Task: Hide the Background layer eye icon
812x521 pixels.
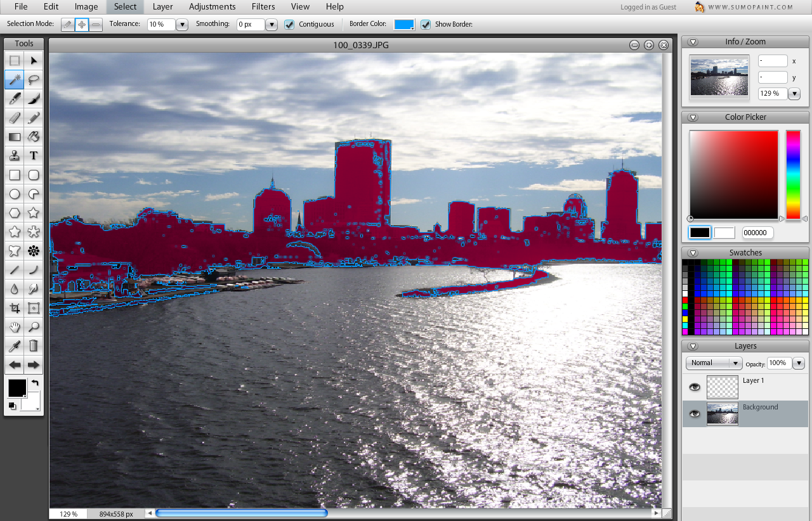Action: pyautogui.click(x=695, y=413)
